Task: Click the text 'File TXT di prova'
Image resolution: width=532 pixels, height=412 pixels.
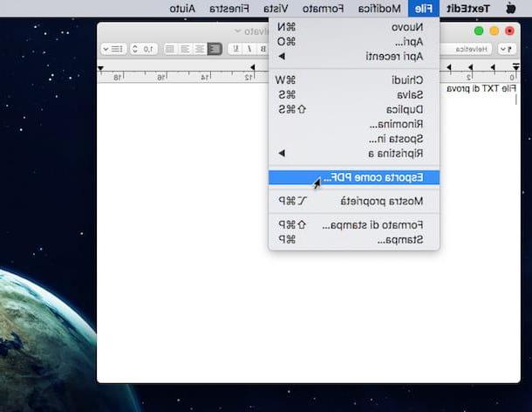Action: (481, 89)
